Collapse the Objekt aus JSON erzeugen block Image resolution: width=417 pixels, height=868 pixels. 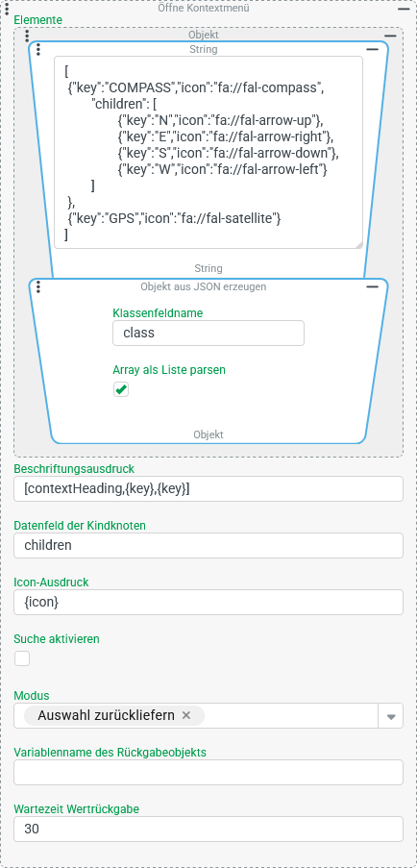pos(372,286)
